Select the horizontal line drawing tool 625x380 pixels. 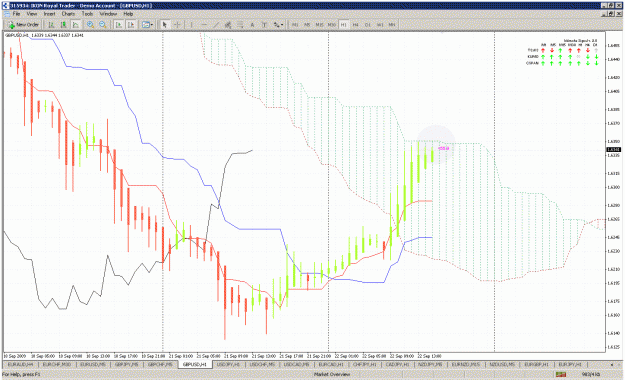(204, 25)
